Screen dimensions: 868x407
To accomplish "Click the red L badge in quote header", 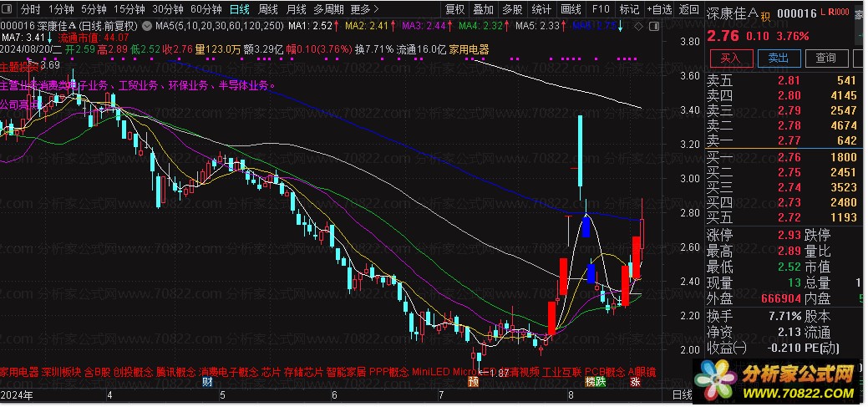I will pos(823,13).
